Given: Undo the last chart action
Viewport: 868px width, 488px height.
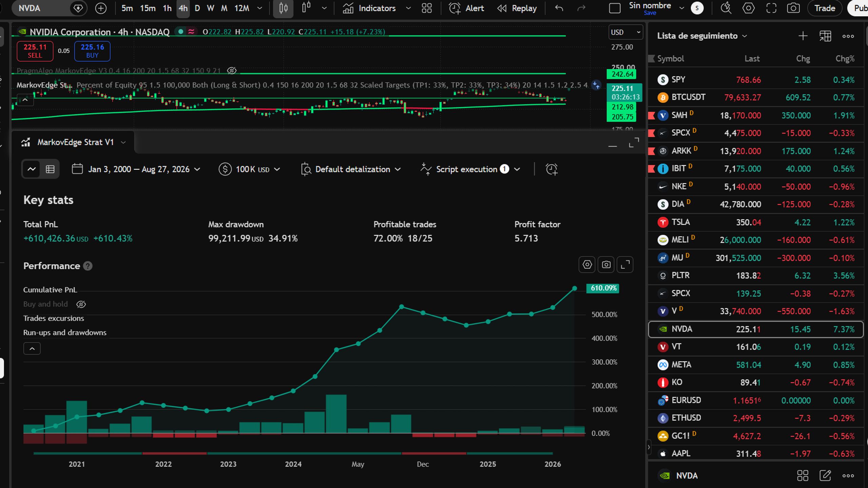Looking at the screenshot, I should coord(559,8).
